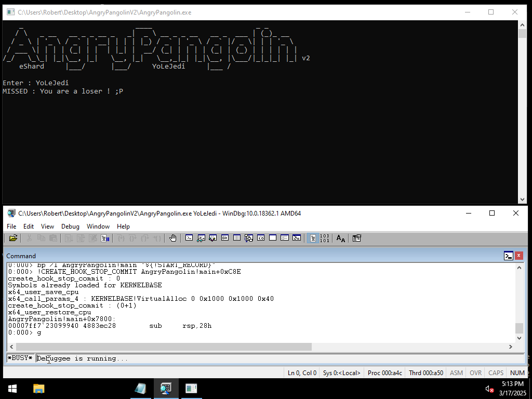The width and height of the screenshot is (532, 399).
Task: Open the Options icon at toolbar end
Action: pos(356,238)
